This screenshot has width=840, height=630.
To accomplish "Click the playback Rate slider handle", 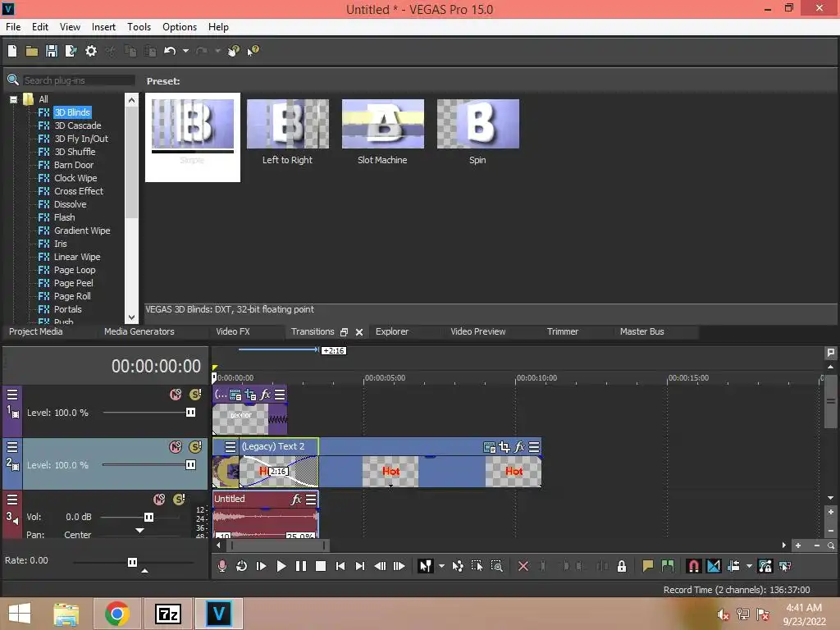I will 132,562.
